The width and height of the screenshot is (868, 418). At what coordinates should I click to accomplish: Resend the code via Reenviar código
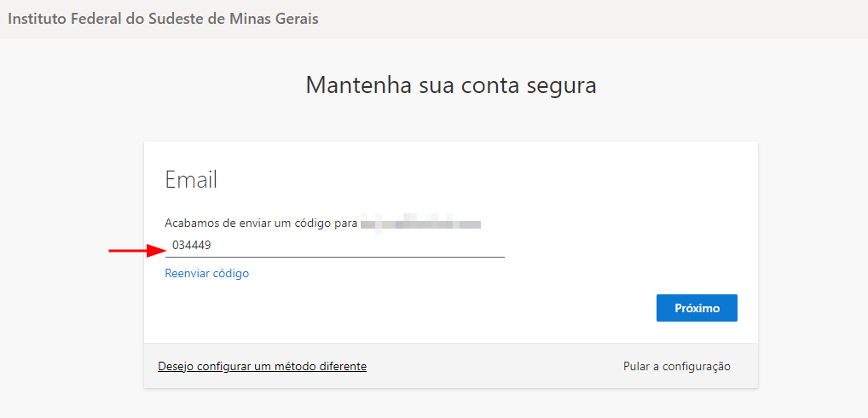pyautogui.click(x=206, y=274)
